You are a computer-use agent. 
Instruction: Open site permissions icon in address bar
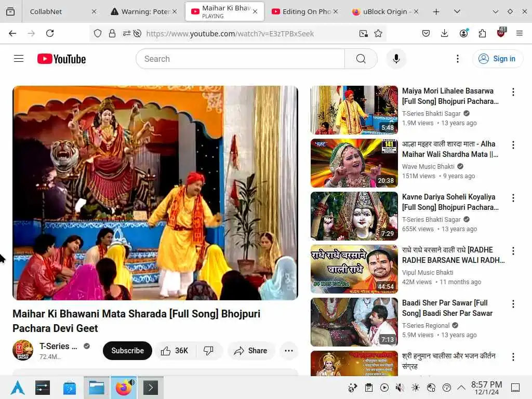tap(127, 33)
